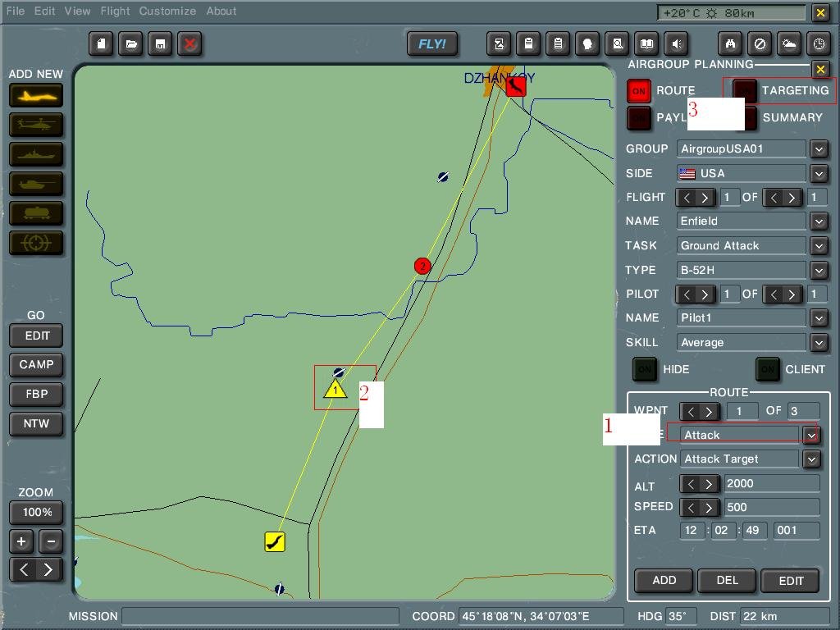Click the binoculars toolbar icon
840x630 pixels.
(x=730, y=44)
